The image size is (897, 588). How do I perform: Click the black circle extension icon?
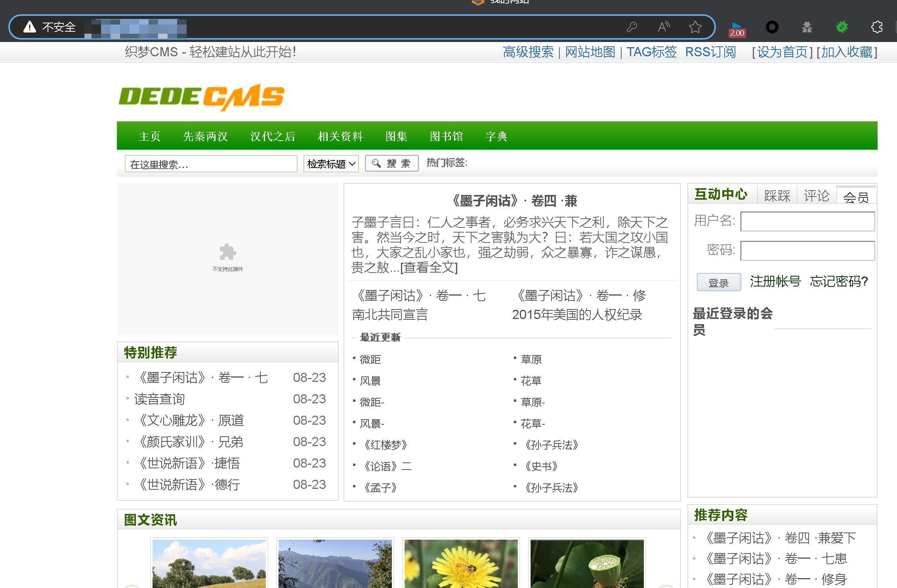pos(772,27)
